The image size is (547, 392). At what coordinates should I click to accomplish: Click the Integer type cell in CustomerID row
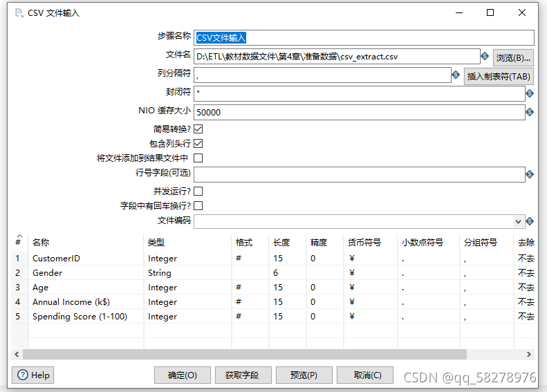tap(187, 259)
